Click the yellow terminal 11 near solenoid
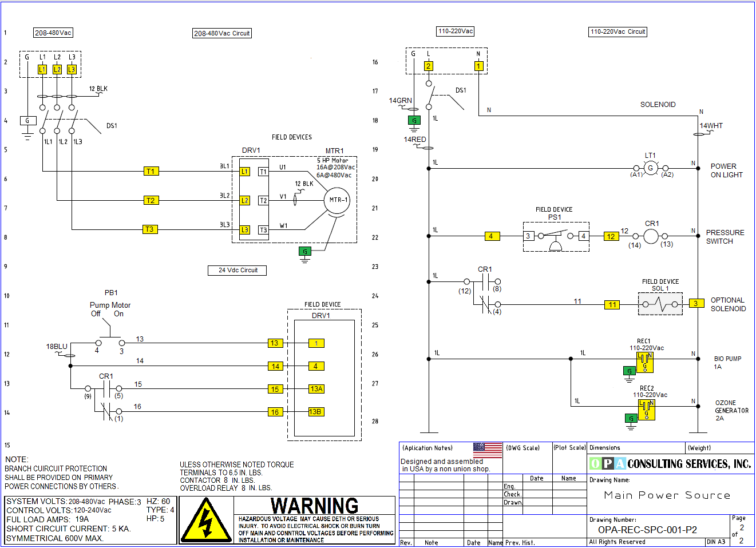Viewport: 756px width, 548px height. pyautogui.click(x=612, y=305)
